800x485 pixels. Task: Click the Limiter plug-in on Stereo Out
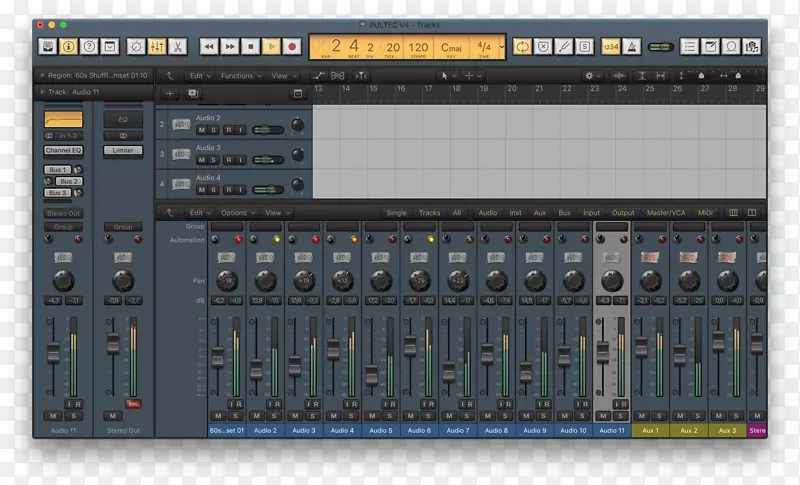coord(123,151)
